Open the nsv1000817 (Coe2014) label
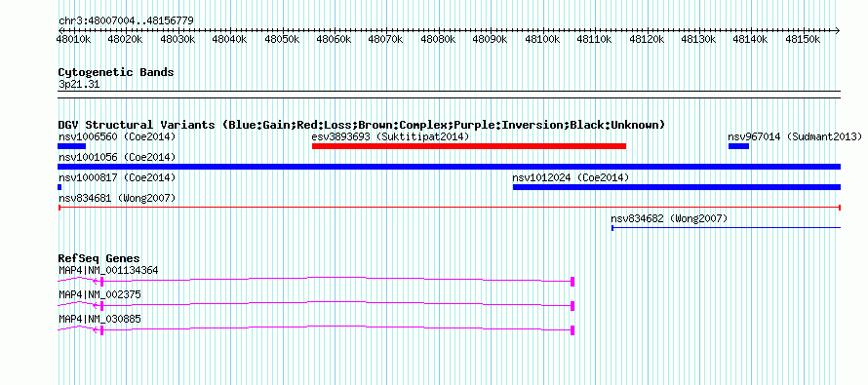 117,177
